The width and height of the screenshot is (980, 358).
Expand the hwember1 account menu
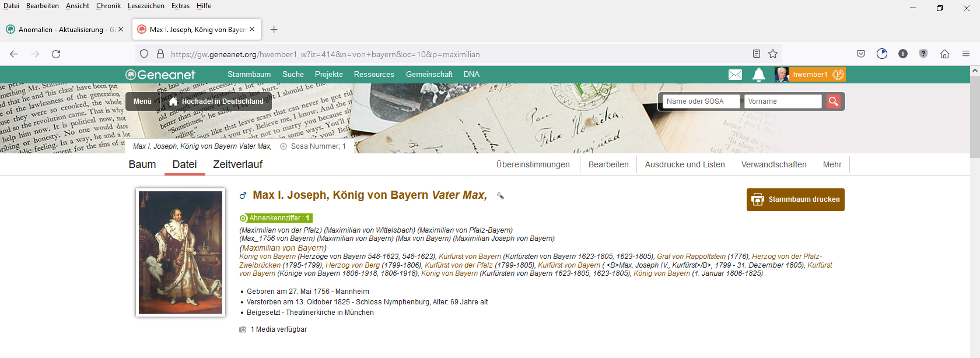click(x=810, y=75)
